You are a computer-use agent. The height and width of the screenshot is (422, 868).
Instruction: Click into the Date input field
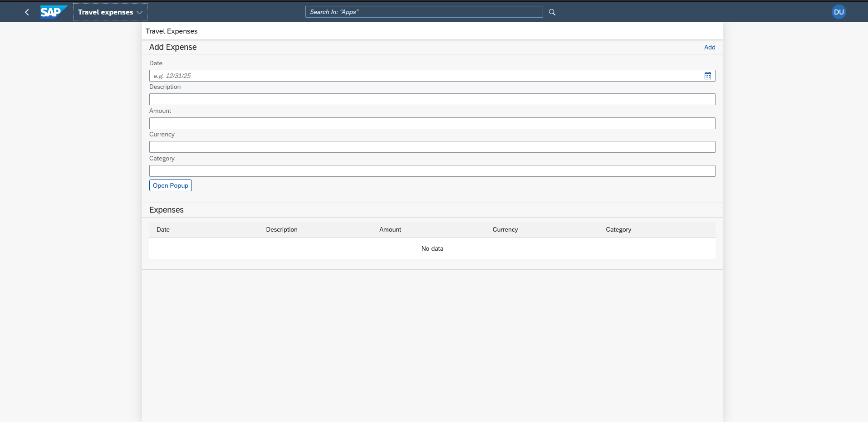click(x=424, y=76)
